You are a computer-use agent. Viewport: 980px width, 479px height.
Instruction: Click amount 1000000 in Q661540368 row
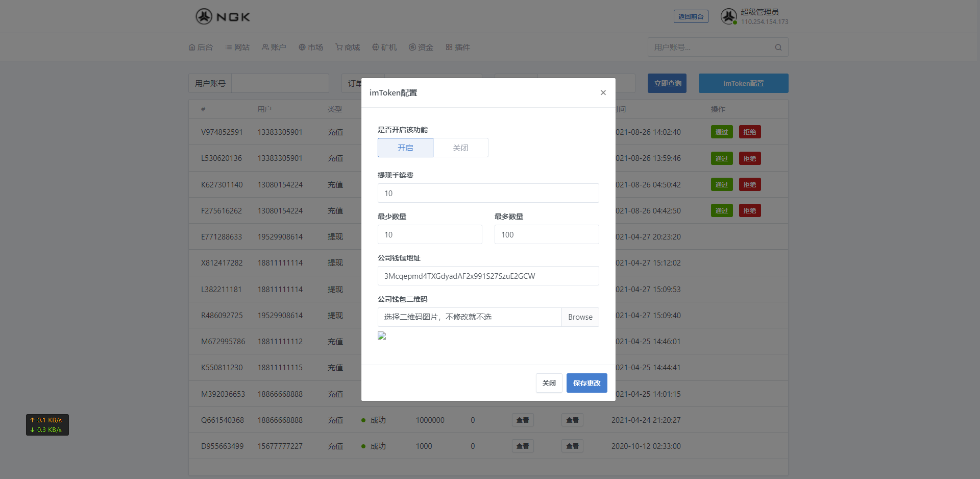(430, 420)
